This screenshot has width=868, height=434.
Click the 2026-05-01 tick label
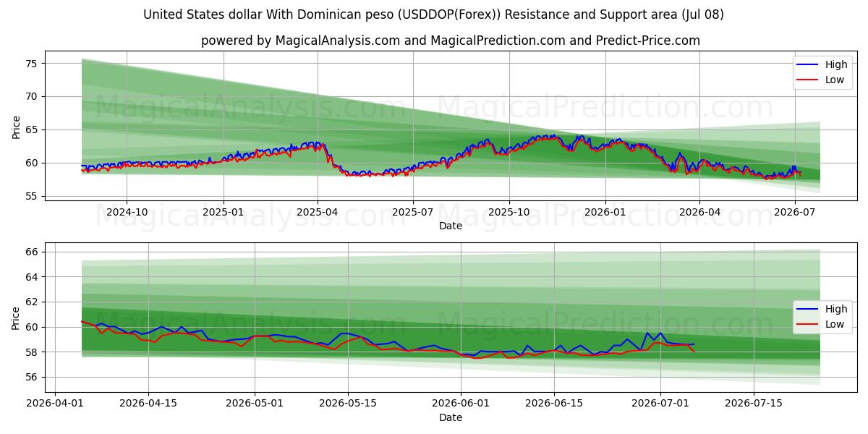pos(255,404)
